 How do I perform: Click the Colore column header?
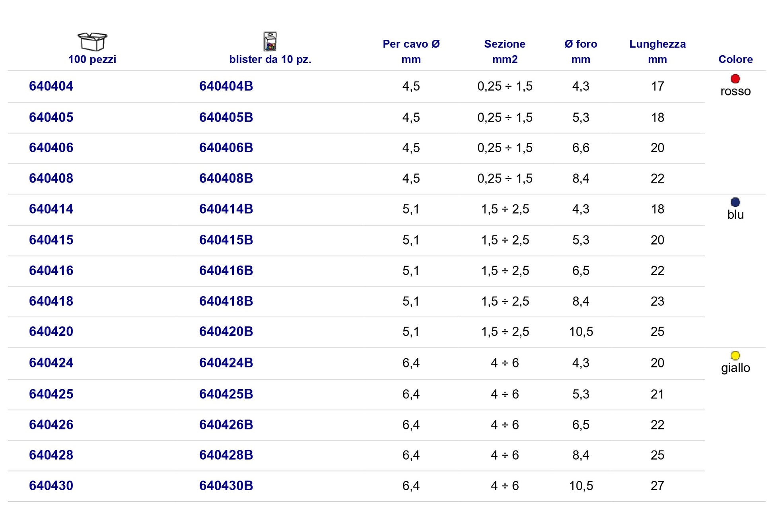(x=735, y=60)
